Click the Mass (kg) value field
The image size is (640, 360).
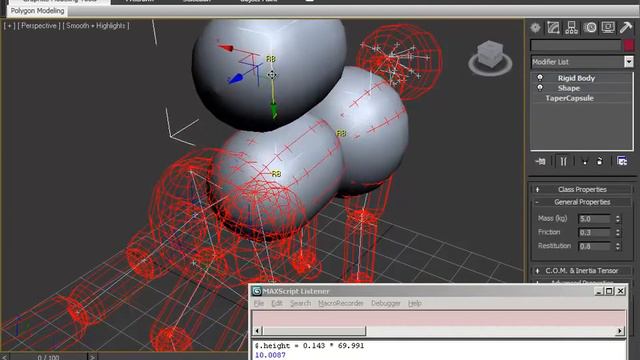[594, 219]
